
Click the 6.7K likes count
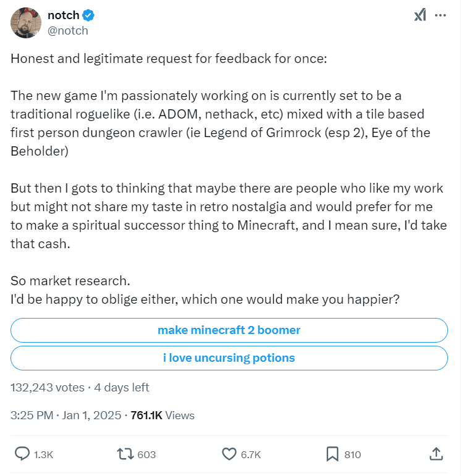coord(250,454)
